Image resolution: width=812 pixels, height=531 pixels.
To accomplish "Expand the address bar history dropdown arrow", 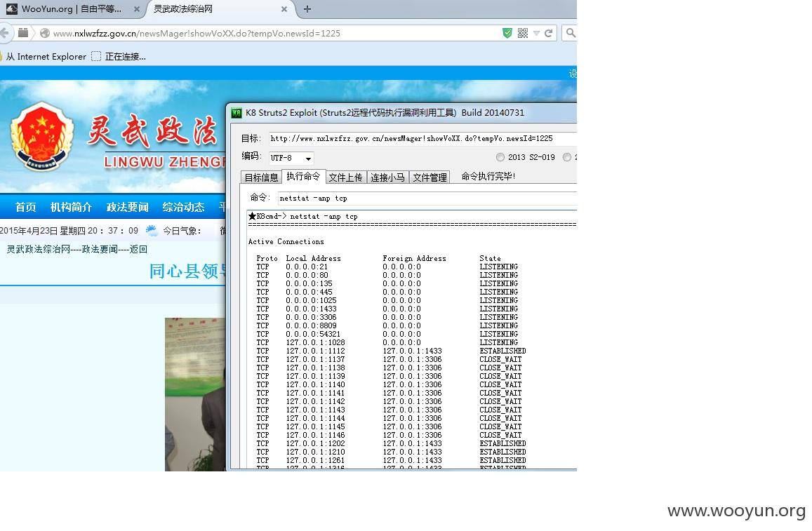I will pyautogui.click(x=536, y=34).
